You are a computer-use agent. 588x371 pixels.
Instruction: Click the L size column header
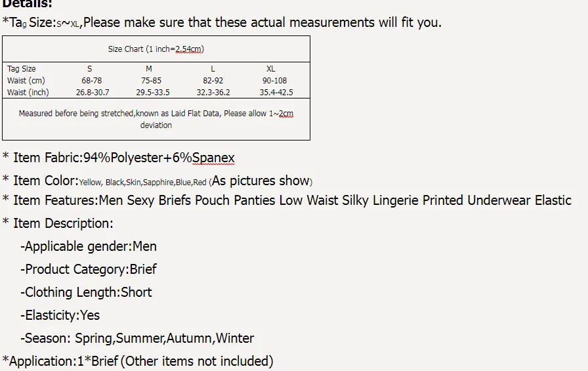tap(211, 69)
